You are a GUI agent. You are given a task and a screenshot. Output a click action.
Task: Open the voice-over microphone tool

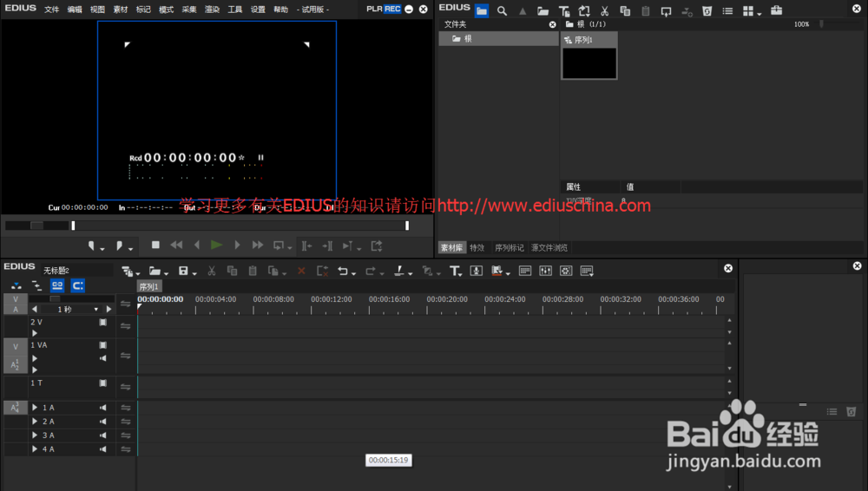point(476,271)
